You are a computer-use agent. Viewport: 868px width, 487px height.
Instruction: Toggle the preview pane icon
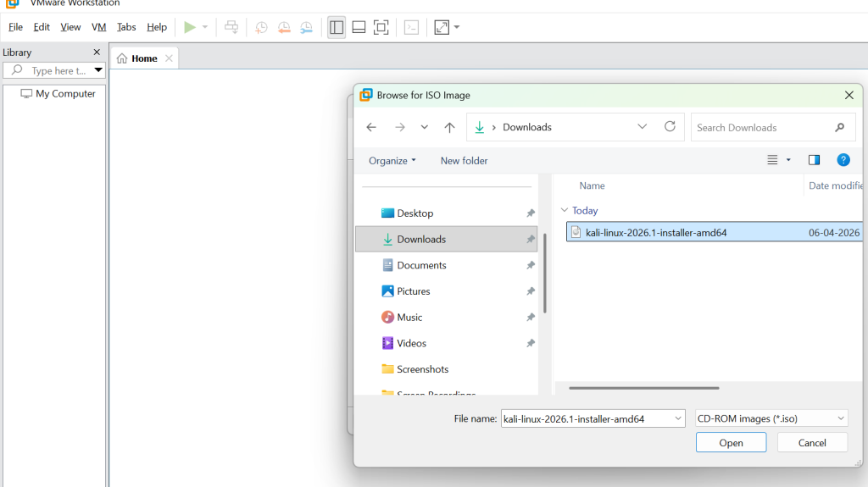pos(814,160)
